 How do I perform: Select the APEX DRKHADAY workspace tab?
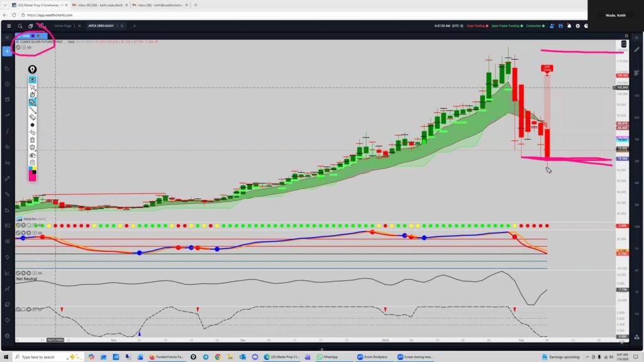(x=100, y=26)
